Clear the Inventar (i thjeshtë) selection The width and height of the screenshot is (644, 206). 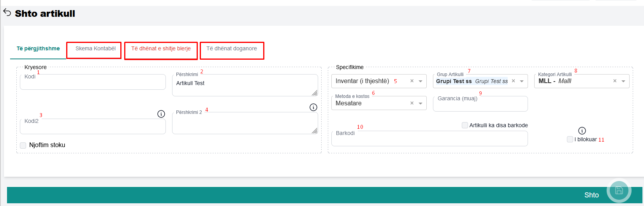412,81
